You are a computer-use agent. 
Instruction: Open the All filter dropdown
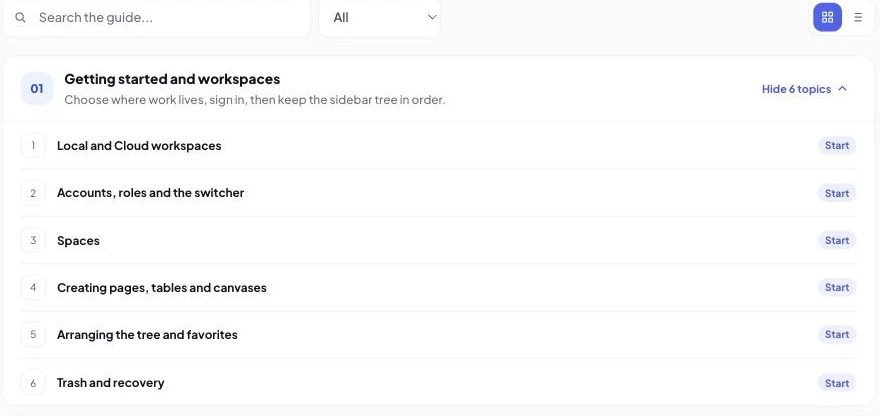point(379,17)
